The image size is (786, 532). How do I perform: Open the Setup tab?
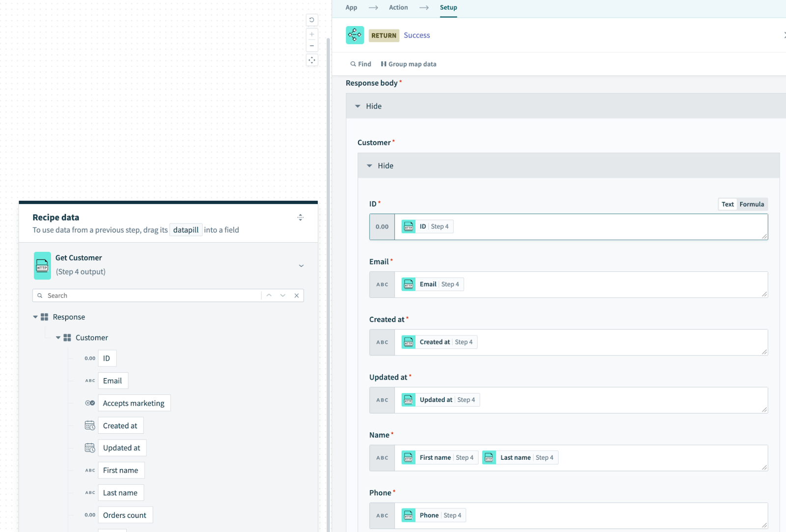448,7
